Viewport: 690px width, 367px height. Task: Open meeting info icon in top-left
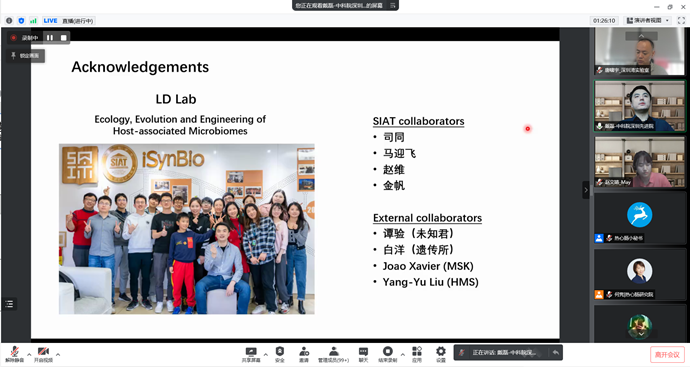(9, 21)
